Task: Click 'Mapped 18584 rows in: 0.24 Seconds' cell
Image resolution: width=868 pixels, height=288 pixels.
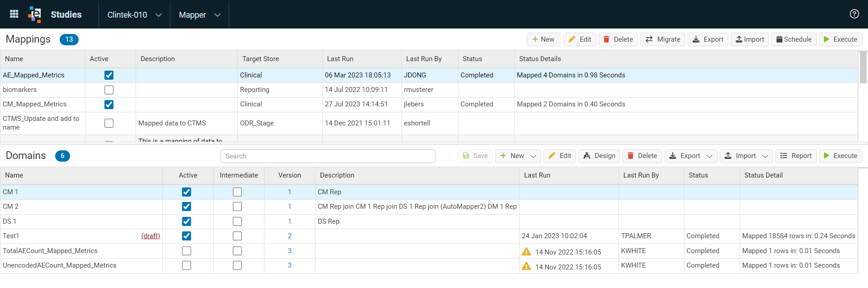Action: [798, 236]
